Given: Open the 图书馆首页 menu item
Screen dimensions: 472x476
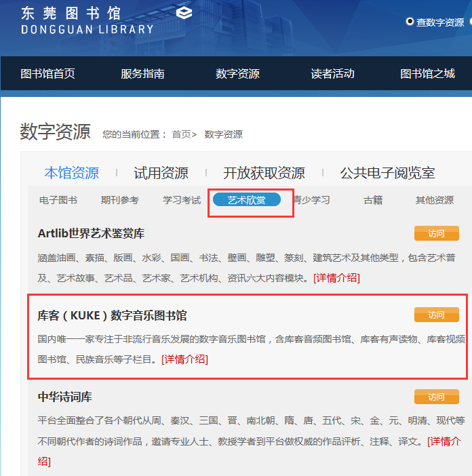Looking at the screenshot, I should pos(47,74).
